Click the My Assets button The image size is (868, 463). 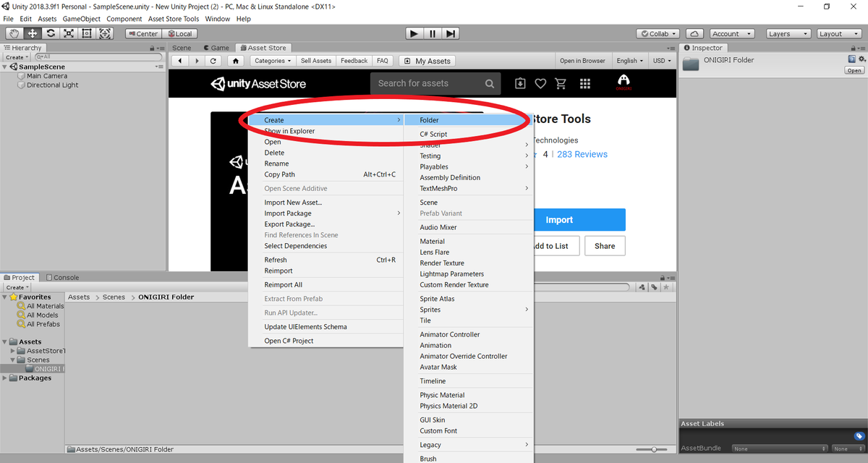pyautogui.click(x=427, y=61)
